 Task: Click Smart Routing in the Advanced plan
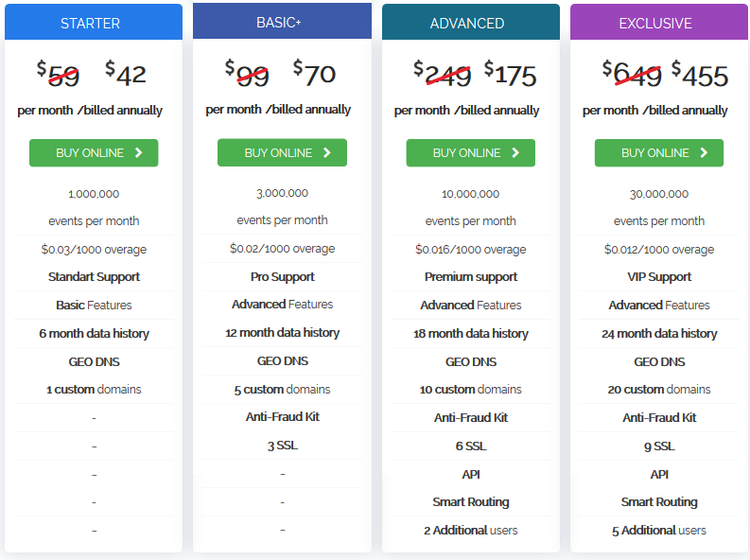coord(470,502)
